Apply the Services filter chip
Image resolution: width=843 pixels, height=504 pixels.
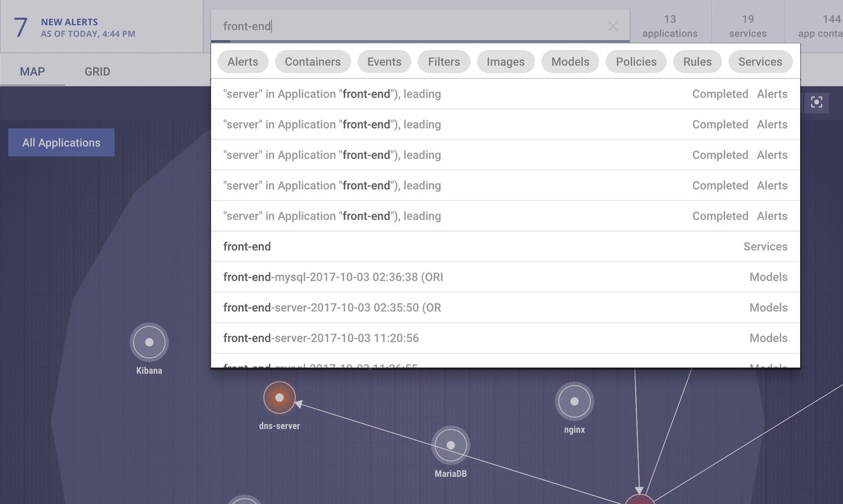click(x=760, y=61)
